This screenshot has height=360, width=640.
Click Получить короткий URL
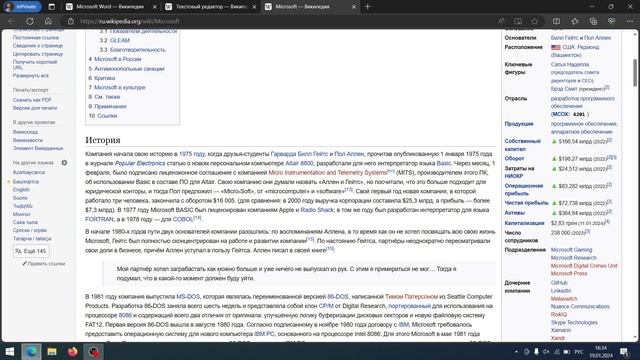pos(35,64)
